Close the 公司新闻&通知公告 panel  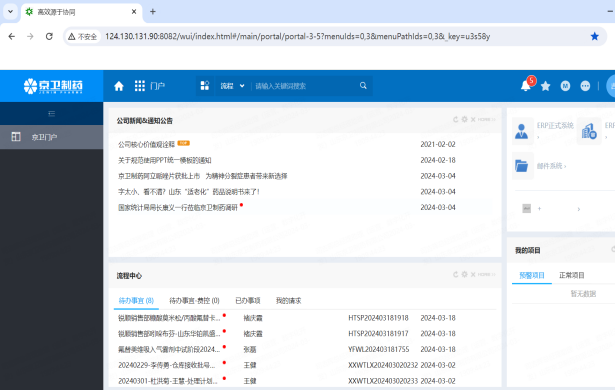click(x=473, y=119)
